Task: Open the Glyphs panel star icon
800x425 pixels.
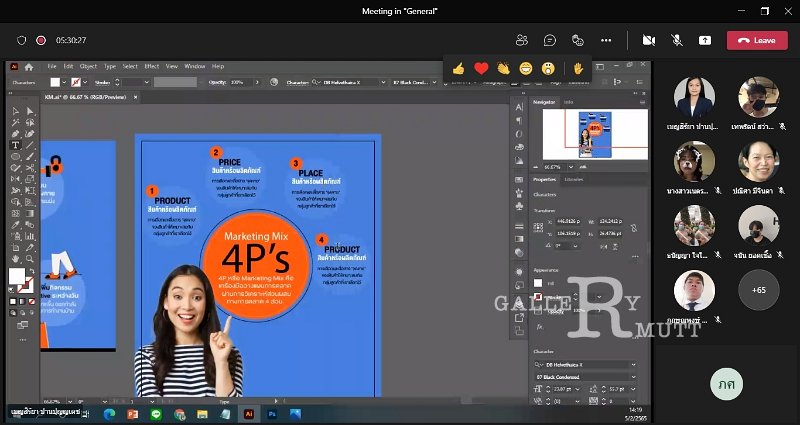Action: point(519,193)
